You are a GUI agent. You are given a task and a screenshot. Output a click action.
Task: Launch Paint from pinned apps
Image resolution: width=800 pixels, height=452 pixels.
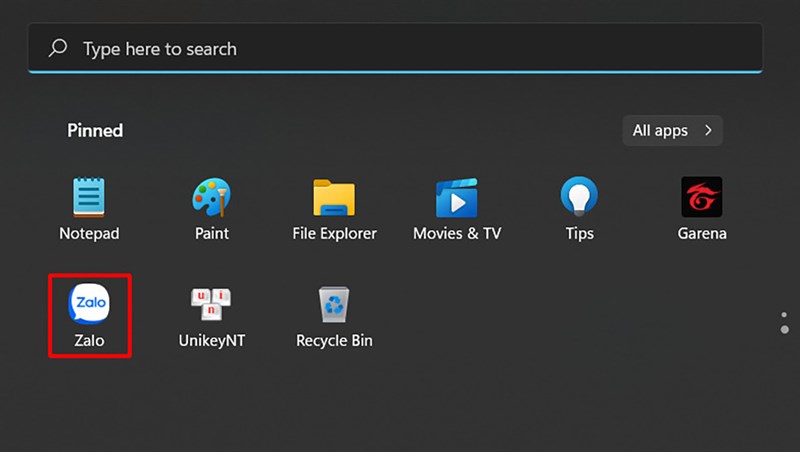(211, 197)
